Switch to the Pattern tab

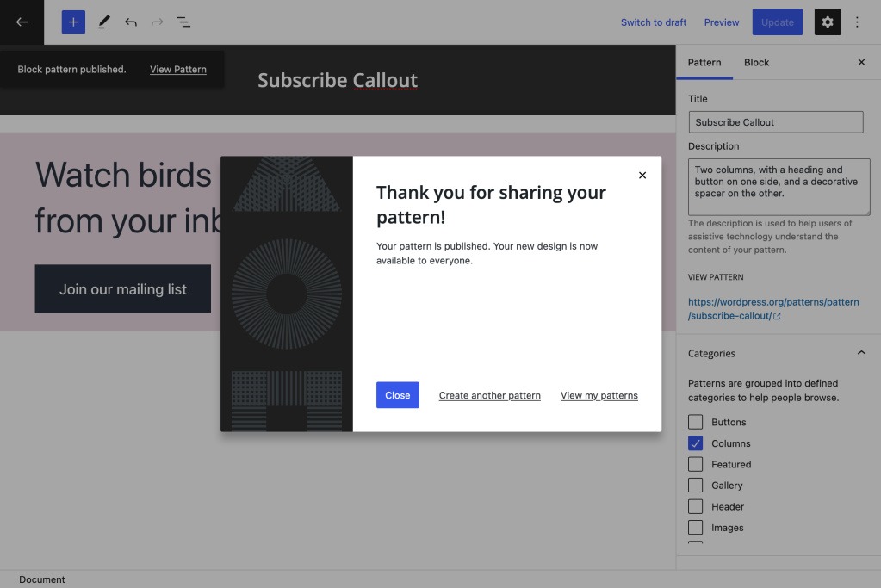704,62
